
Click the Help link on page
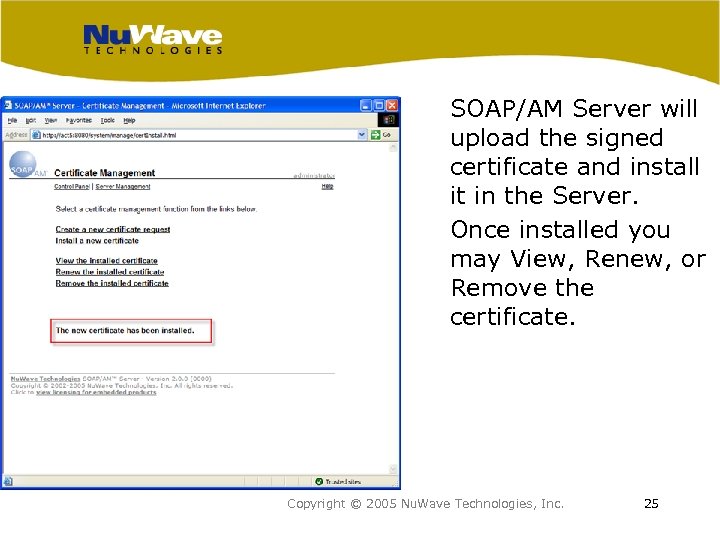[327, 186]
